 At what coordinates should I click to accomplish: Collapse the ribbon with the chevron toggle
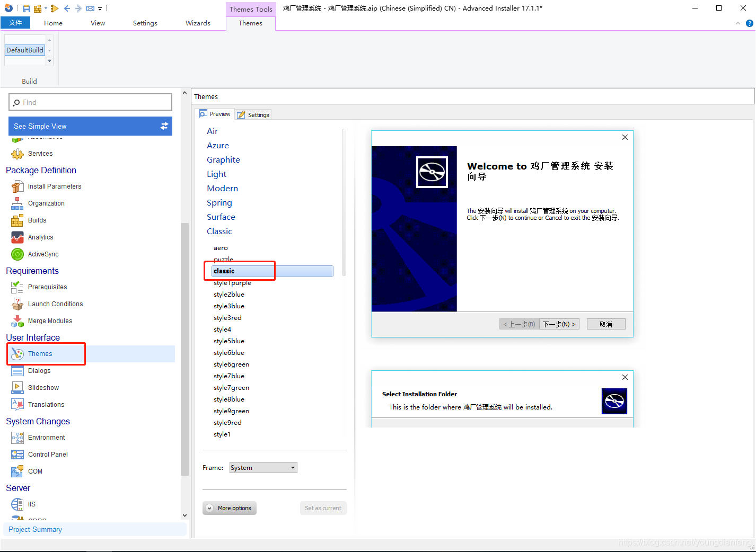[737, 23]
